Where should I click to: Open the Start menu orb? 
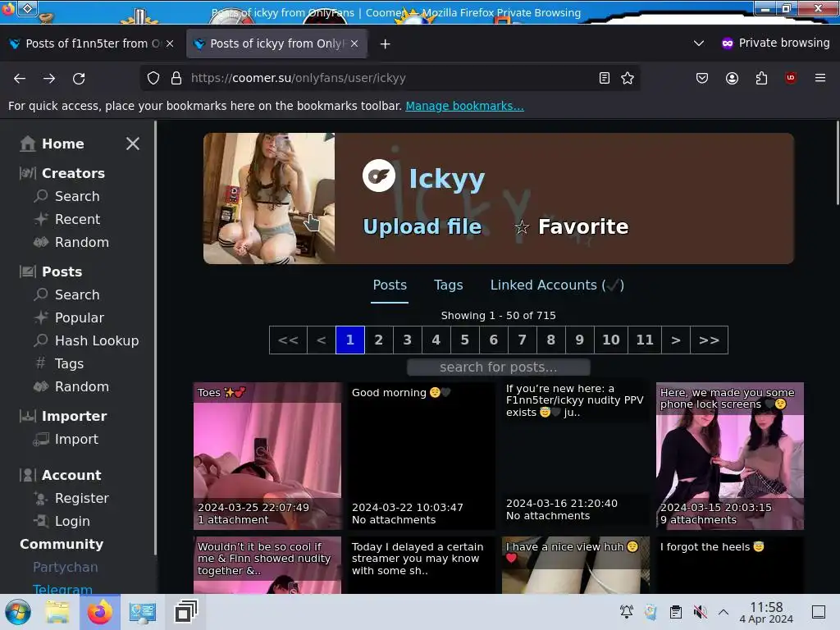[18, 612]
